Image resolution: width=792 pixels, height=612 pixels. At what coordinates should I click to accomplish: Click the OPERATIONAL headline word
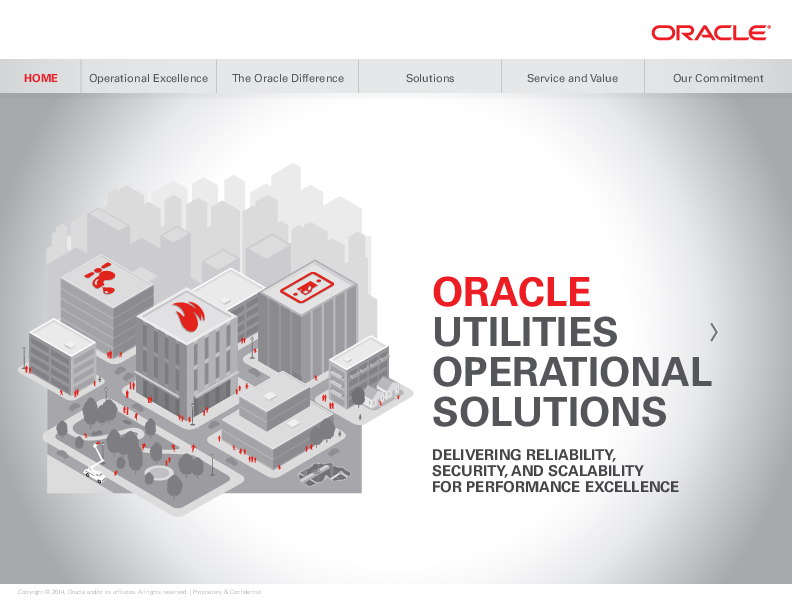(572, 371)
